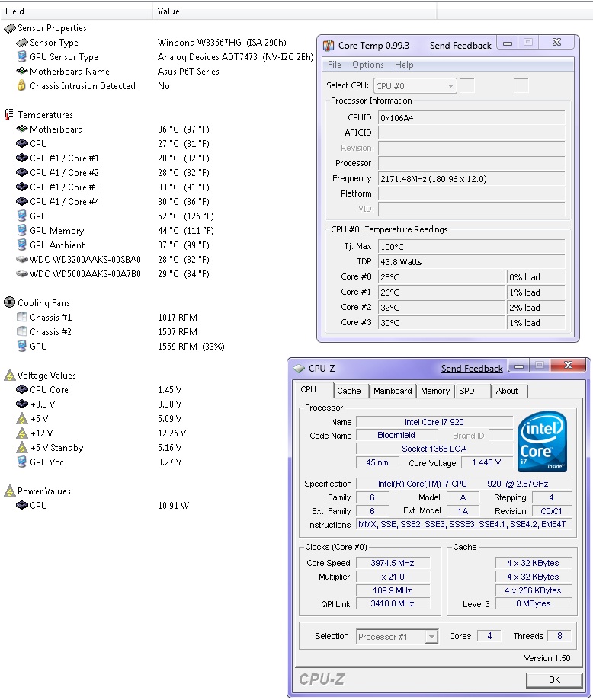Switch to the Memory tab in CPU-Z

point(434,391)
